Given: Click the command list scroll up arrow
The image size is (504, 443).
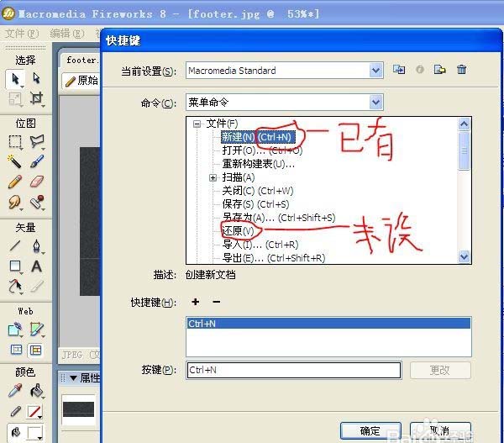Looking at the screenshot, I should click(x=464, y=124).
